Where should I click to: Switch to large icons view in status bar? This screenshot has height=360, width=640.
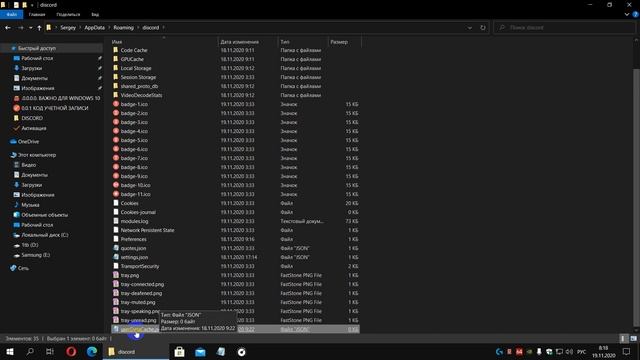click(633, 339)
